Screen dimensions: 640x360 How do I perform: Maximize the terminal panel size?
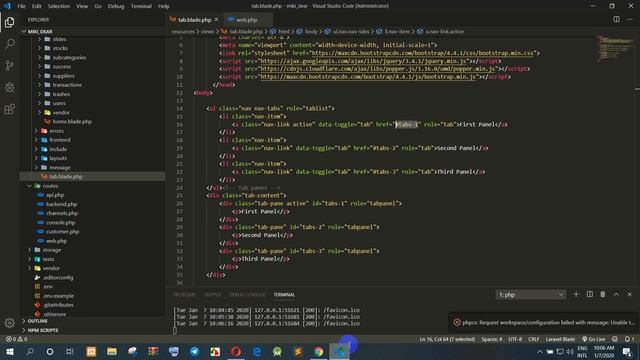pos(616,294)
